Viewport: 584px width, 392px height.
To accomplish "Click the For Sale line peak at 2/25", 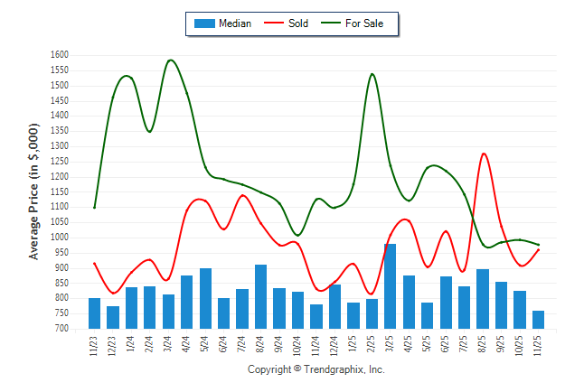I will (x=372, y=74).
